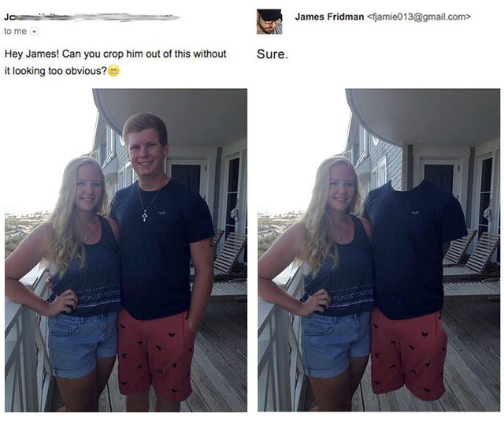Open the edited photo with the headless shirt
504x421 pixels.
[379, 250]
